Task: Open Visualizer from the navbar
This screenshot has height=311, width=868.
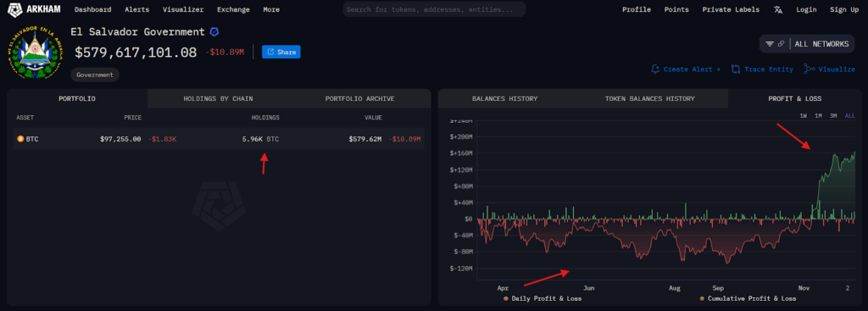Action: (183, 10)
